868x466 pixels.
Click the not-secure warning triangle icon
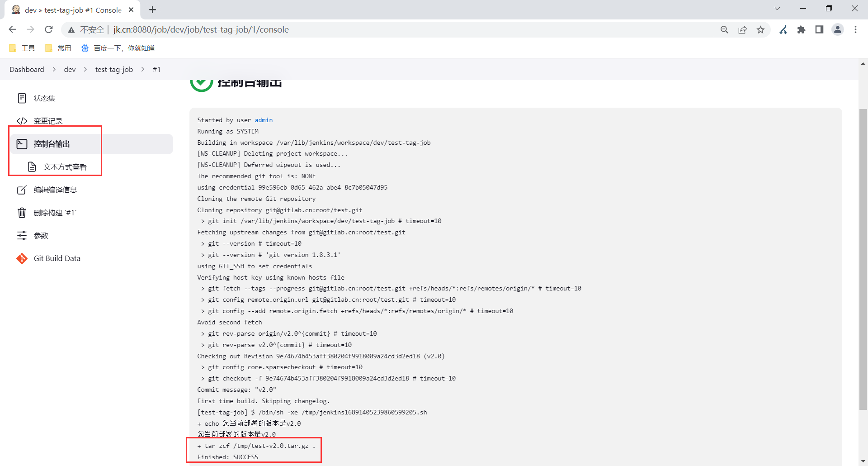pyautogui.click(x=71, y=30)
